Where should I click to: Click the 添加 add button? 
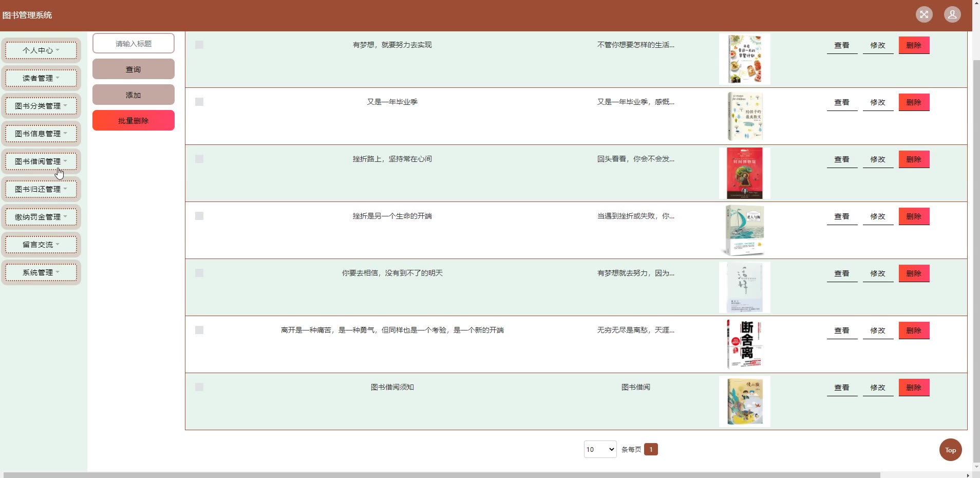(x=134, y=95)
